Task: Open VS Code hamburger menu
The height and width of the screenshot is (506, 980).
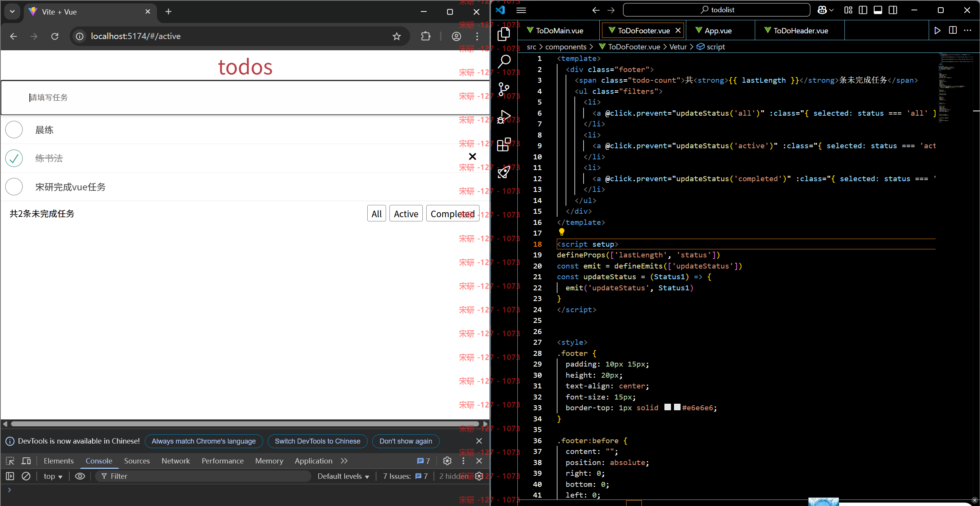Action: coord(521,10)
